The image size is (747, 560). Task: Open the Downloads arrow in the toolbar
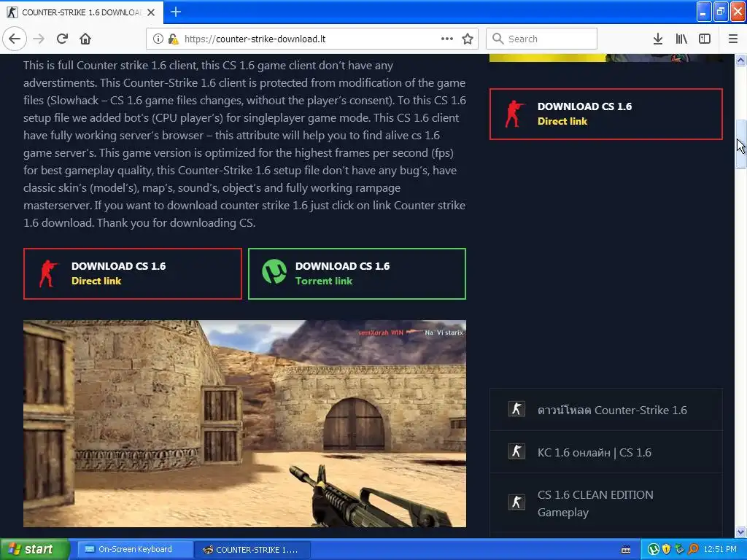click(x=657, y=39)
